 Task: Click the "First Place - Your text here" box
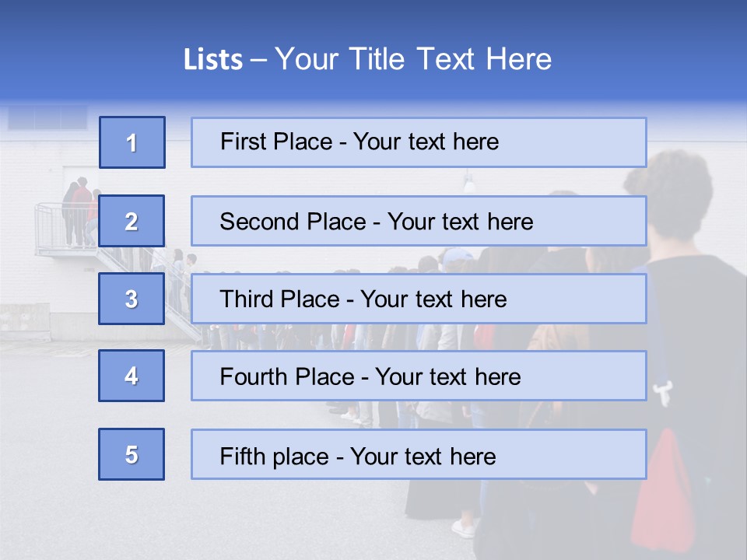coord(419,142)
